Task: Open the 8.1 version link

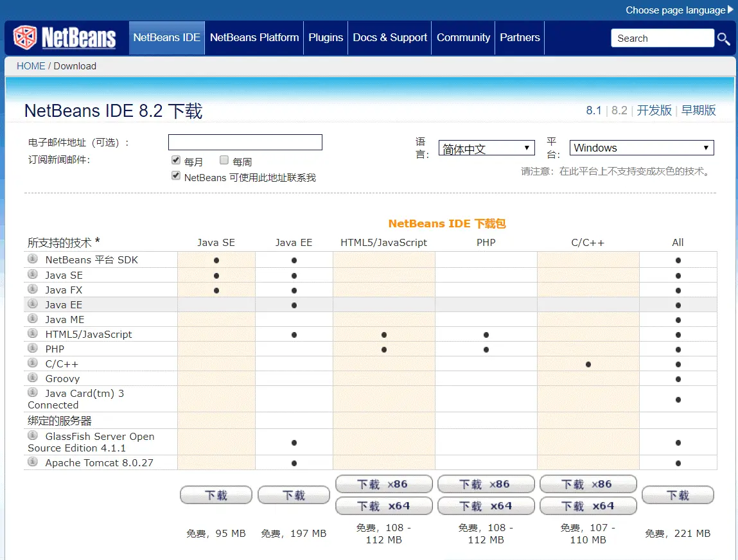Action: pos(593,110)
